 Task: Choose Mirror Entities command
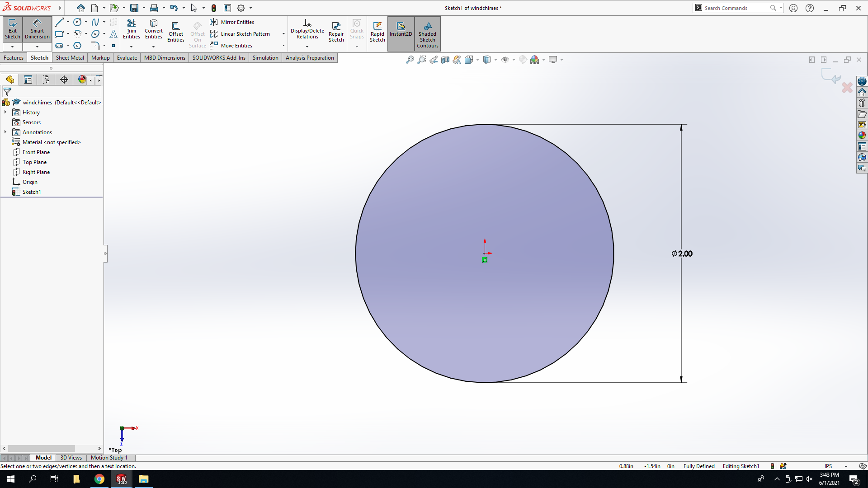pos(232,22)
